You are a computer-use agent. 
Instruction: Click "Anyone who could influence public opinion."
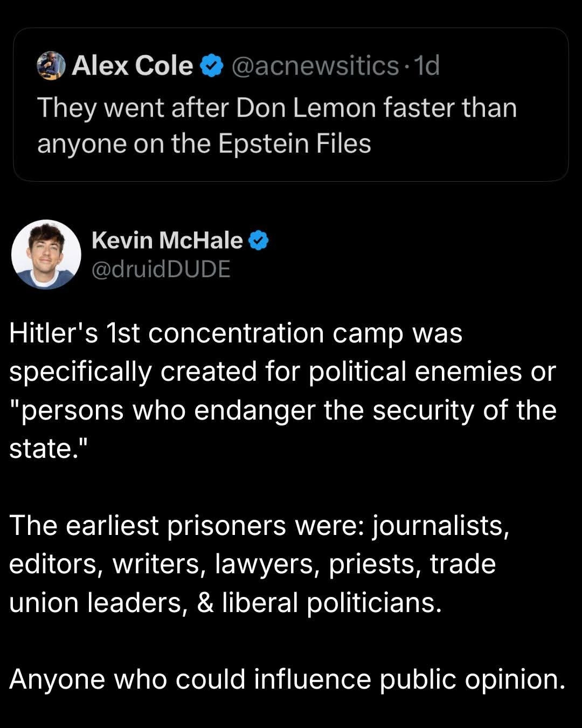coord(287,679)
